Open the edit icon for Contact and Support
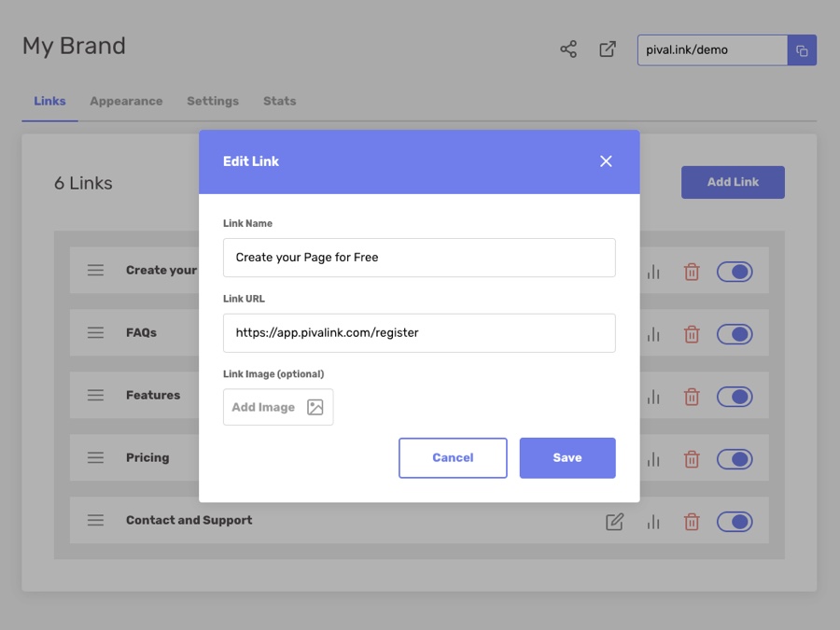Image resolution: width=840 pixels, height=630 pixels. (614, 522)
